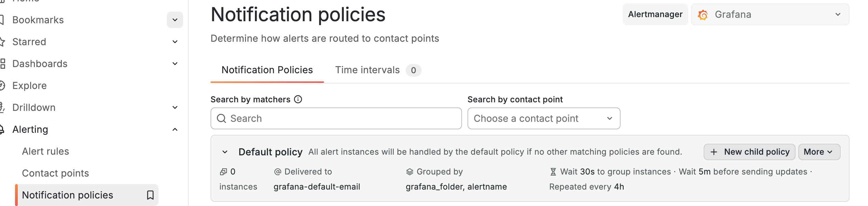Viewport: 868px width, 206px height.
Task: Click the hourglass timing icon
Action: pos(553,172)
